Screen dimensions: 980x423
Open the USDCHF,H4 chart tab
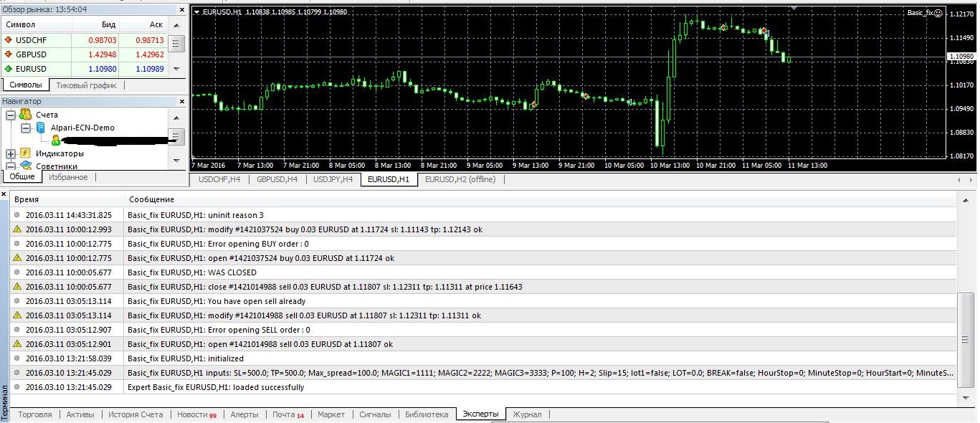[x=219, y=179]
